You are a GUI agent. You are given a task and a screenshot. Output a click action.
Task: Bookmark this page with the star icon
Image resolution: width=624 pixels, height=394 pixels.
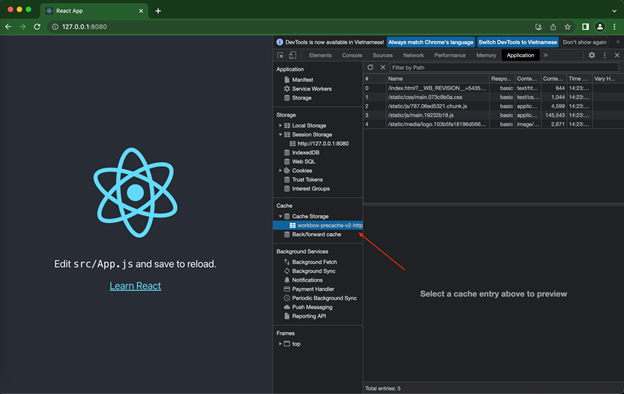pos(567,27)
